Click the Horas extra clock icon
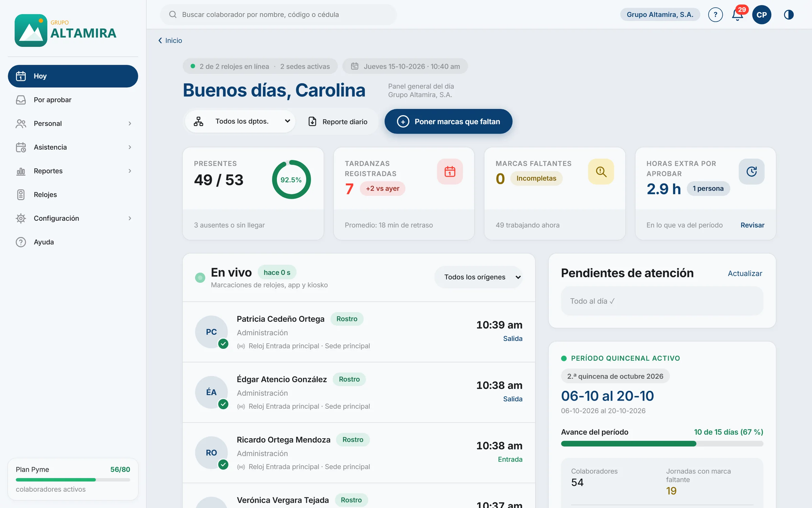The image size is (812, 508). coord(751,171)
